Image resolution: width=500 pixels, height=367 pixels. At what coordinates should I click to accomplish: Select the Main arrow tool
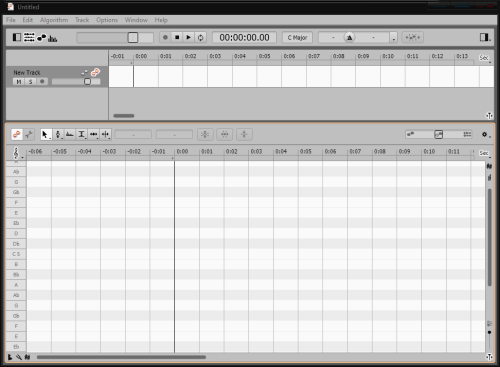tap(46, 134)
